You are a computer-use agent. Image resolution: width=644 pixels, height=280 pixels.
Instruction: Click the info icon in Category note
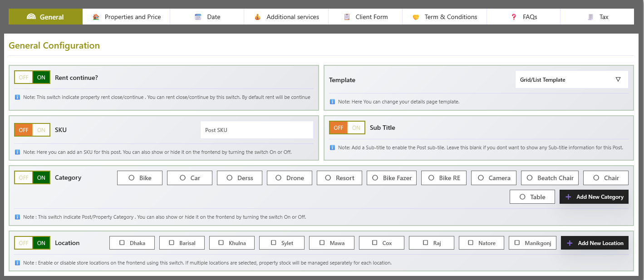[17, 217]
